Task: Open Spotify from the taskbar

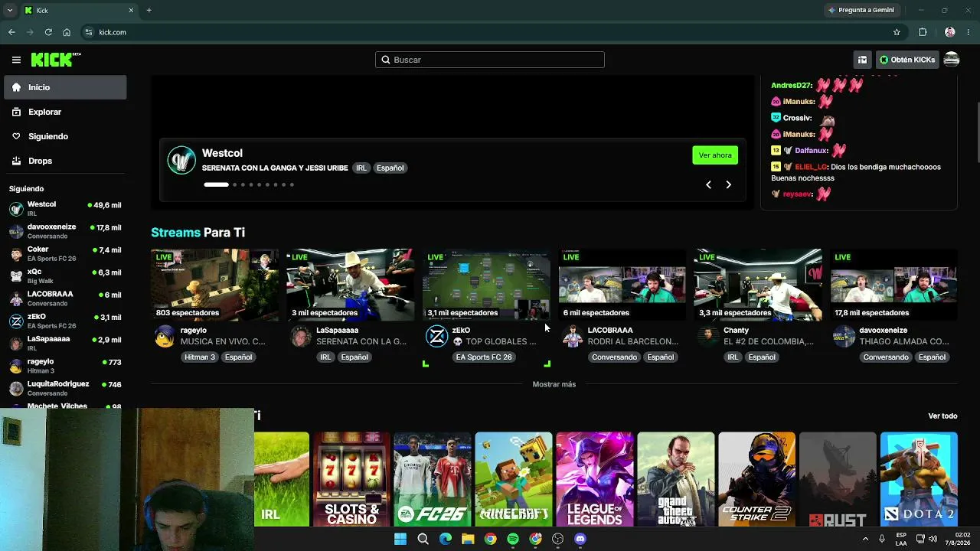Action: coord(513,539)
